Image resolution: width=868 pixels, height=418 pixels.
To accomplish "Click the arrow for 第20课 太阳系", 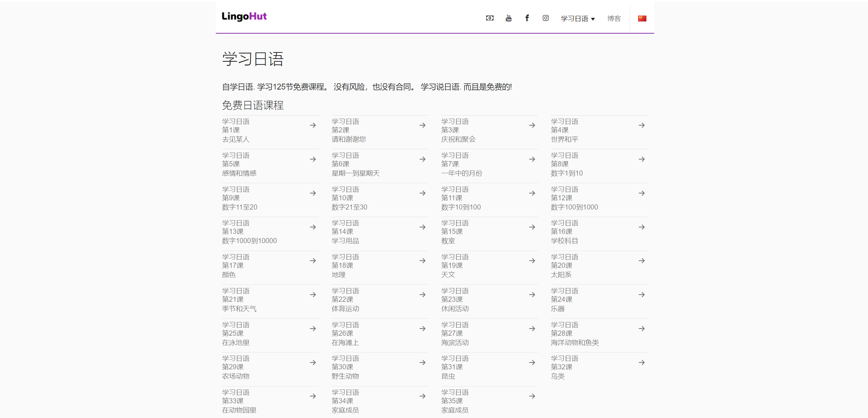I will pos(642,261).
